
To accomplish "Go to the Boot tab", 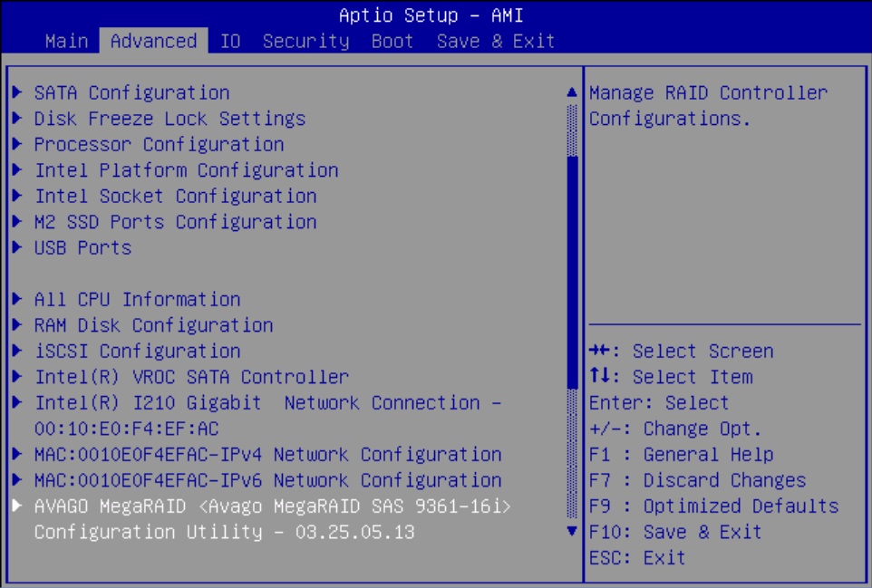I will click(x=392, y=41).
